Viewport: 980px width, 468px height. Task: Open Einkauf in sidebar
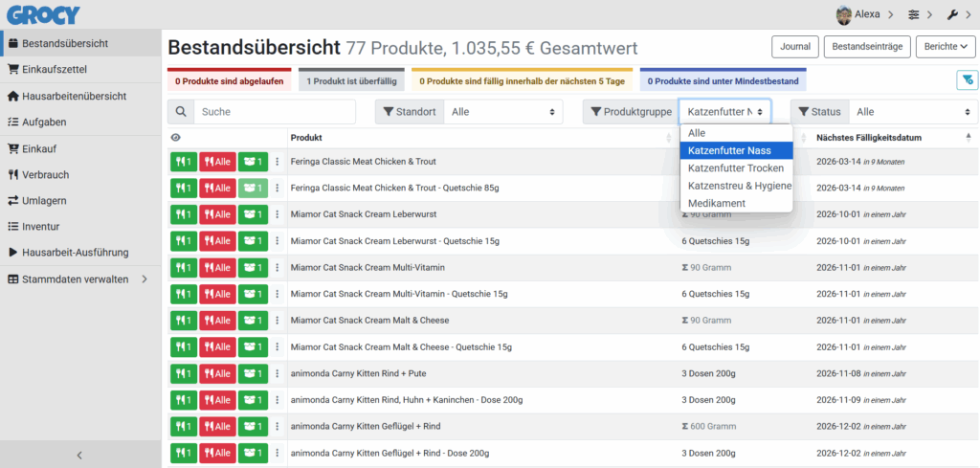click(x=80, y=148)
